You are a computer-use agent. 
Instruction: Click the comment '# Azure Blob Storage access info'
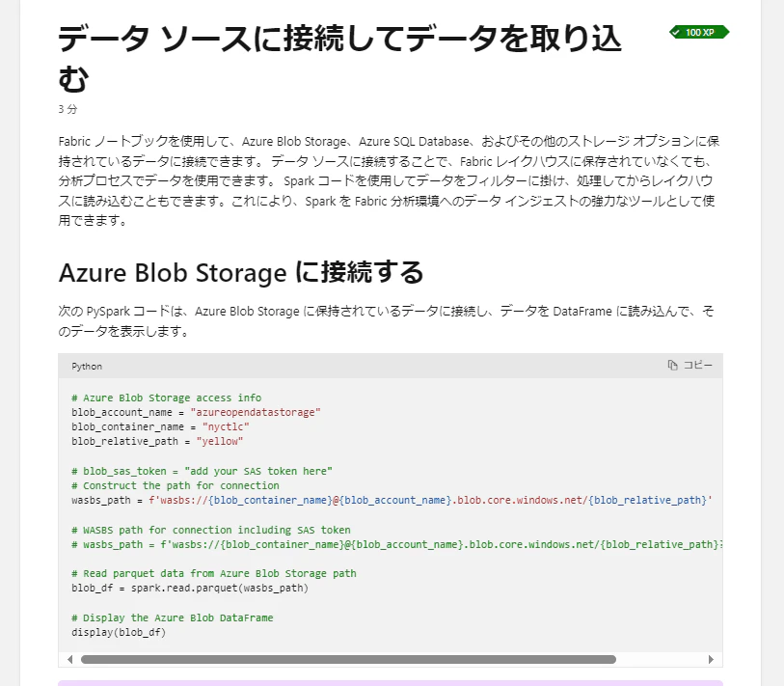point(167,398)
